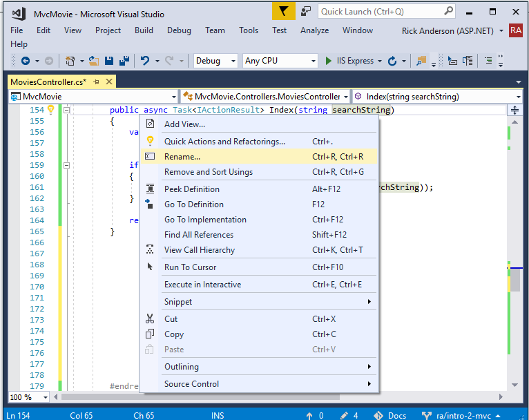
Task: Collapse the Index method at line 154
Action: coord(66,110)
